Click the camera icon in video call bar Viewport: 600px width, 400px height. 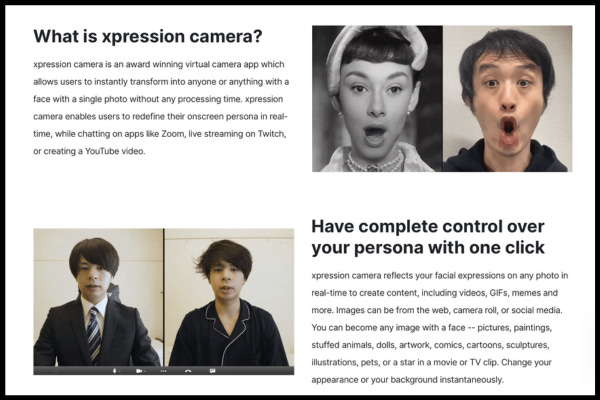click(139, 371)
